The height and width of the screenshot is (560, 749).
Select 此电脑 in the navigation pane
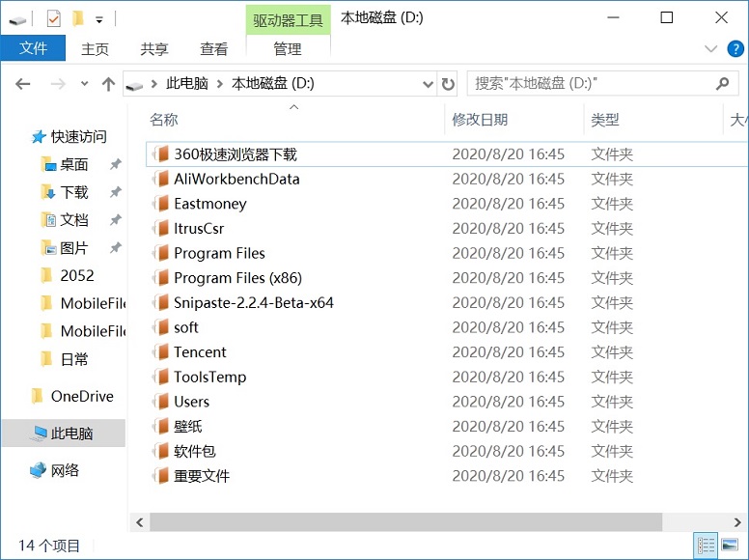(63, 434)
